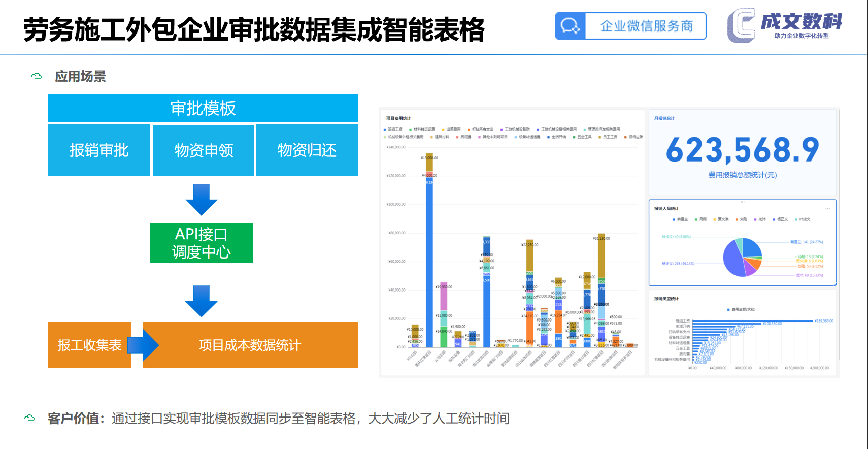
Task: Select the 报销审批 template block
Action: click(99, 150)
